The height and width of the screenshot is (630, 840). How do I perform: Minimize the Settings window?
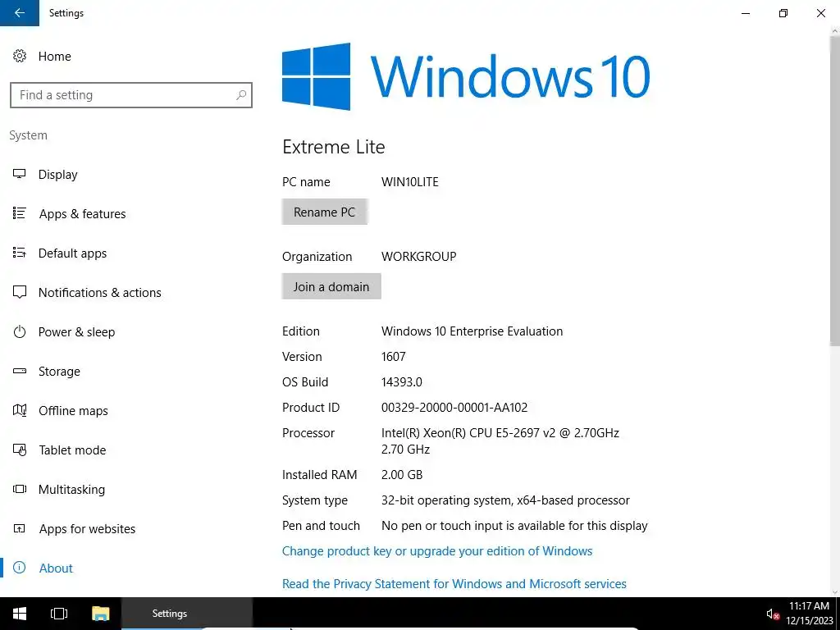pyautogui.click(x=746, y=13)
